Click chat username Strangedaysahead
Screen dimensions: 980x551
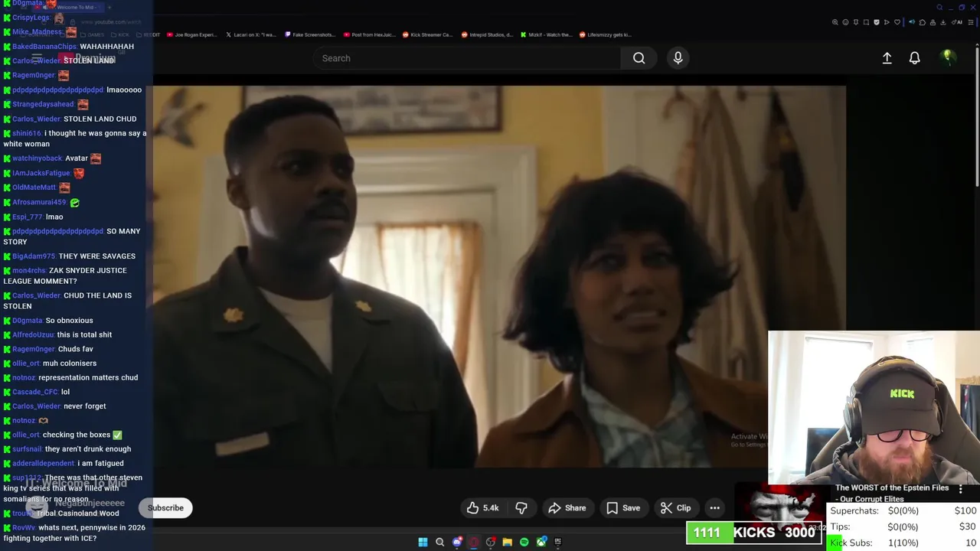coord(43,104)
